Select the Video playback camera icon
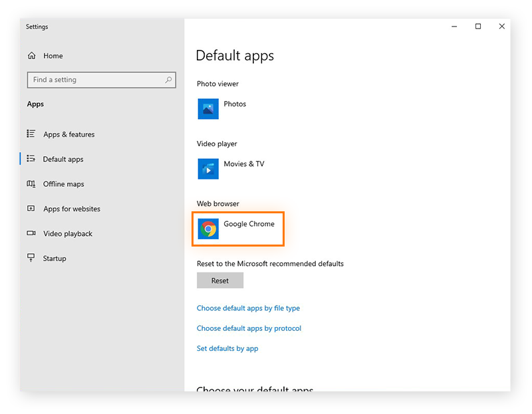 (31, 233)
